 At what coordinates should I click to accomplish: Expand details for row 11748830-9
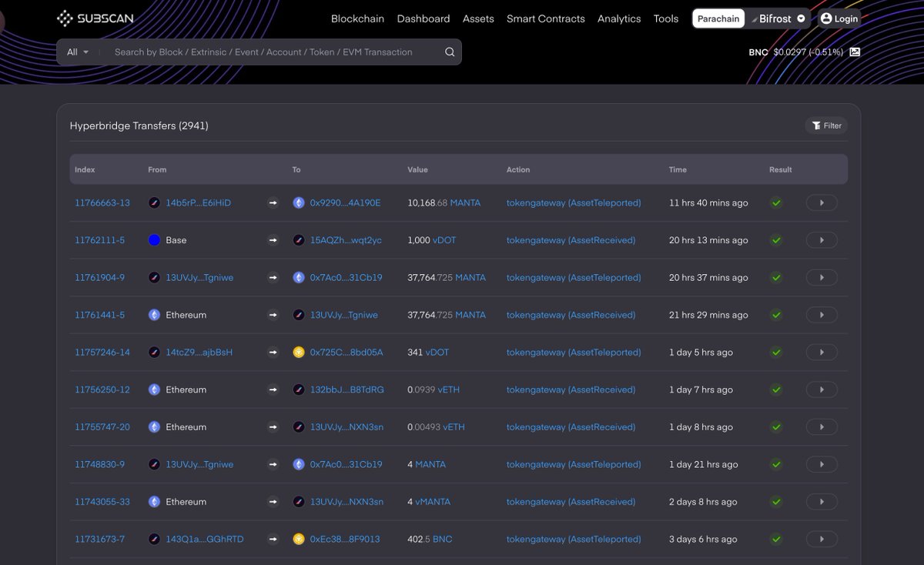coord(822,465)
